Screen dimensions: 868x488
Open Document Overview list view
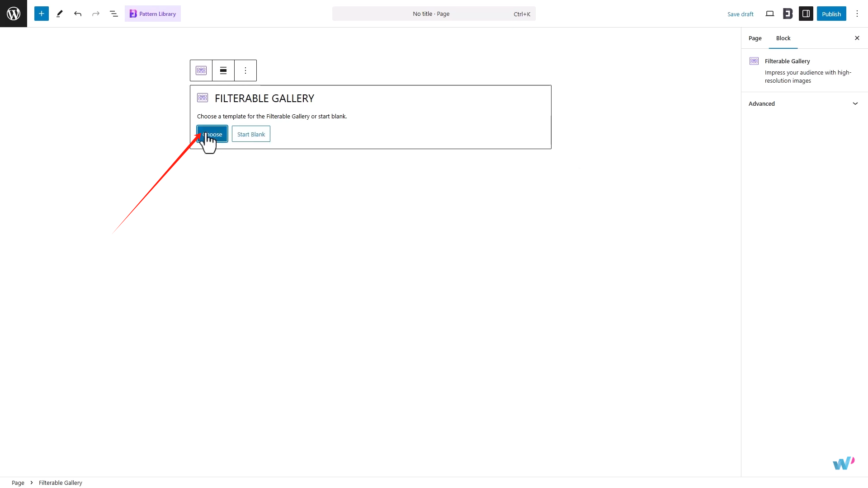pos(114,14)
